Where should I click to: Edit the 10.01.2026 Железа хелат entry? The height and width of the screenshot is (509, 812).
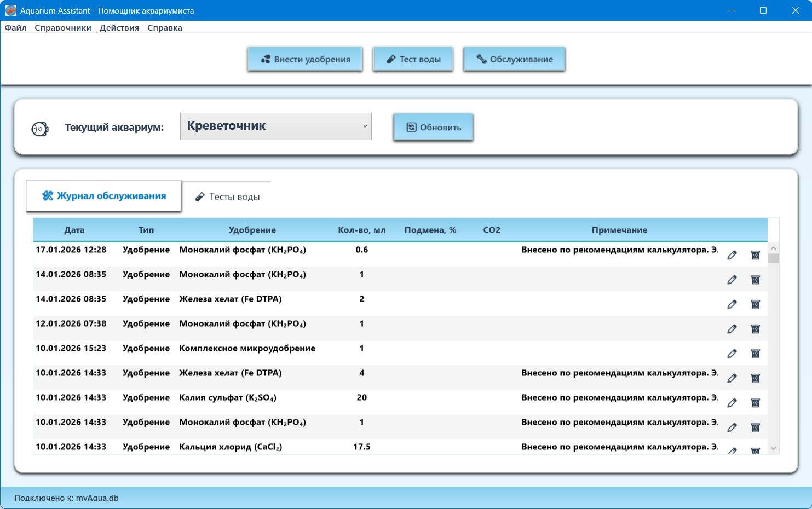pos(732,378)
